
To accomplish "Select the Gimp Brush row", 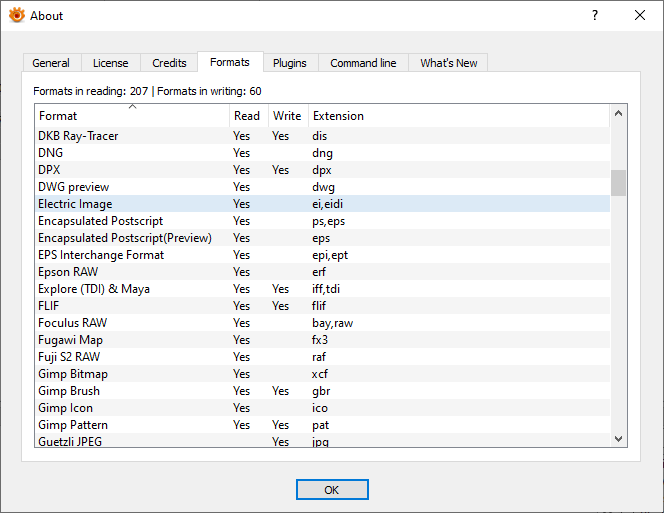I will coord(323,391).
